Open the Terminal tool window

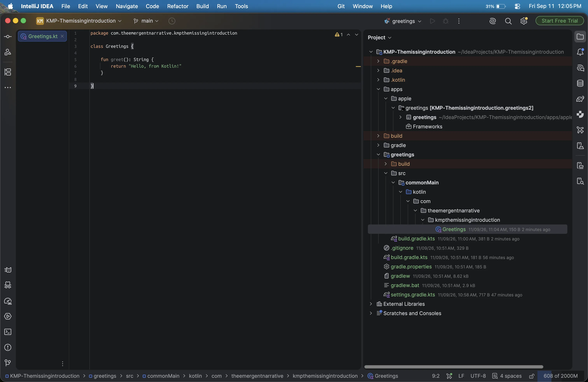8,332
